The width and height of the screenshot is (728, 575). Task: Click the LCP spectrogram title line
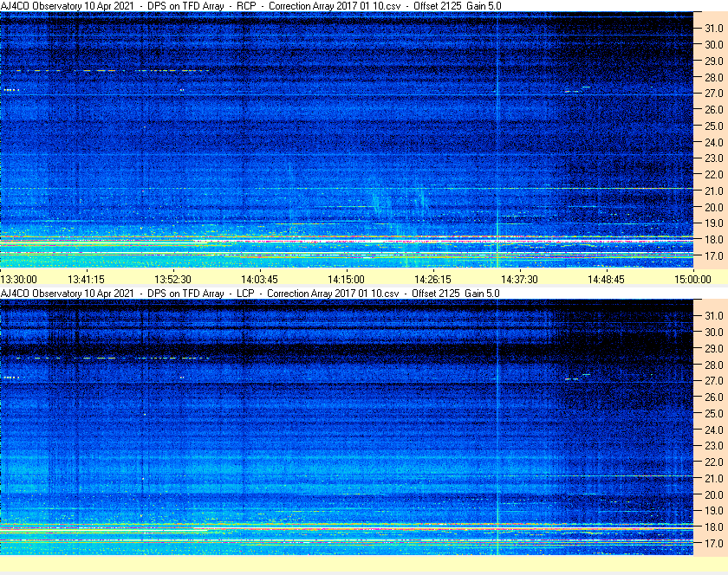(250, 294)
